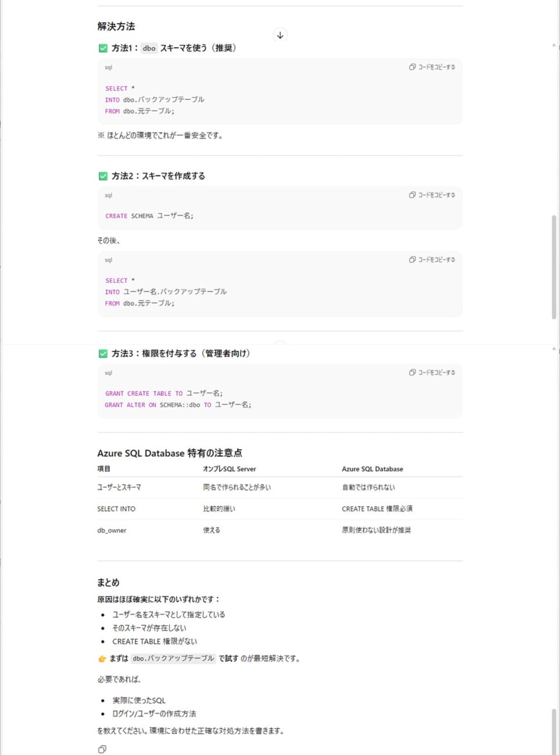
Task: Click the 解決方法 section heading
Action: click(x=116, y=26)
